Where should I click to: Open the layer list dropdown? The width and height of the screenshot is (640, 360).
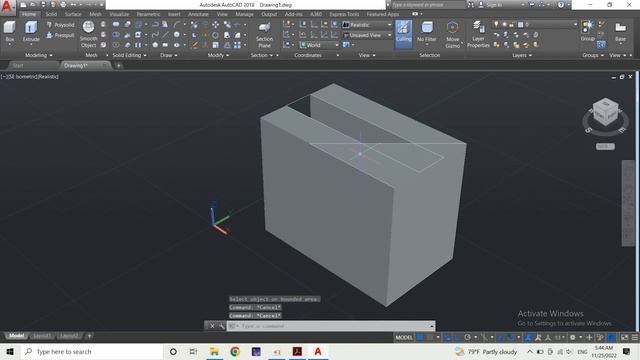536,25
